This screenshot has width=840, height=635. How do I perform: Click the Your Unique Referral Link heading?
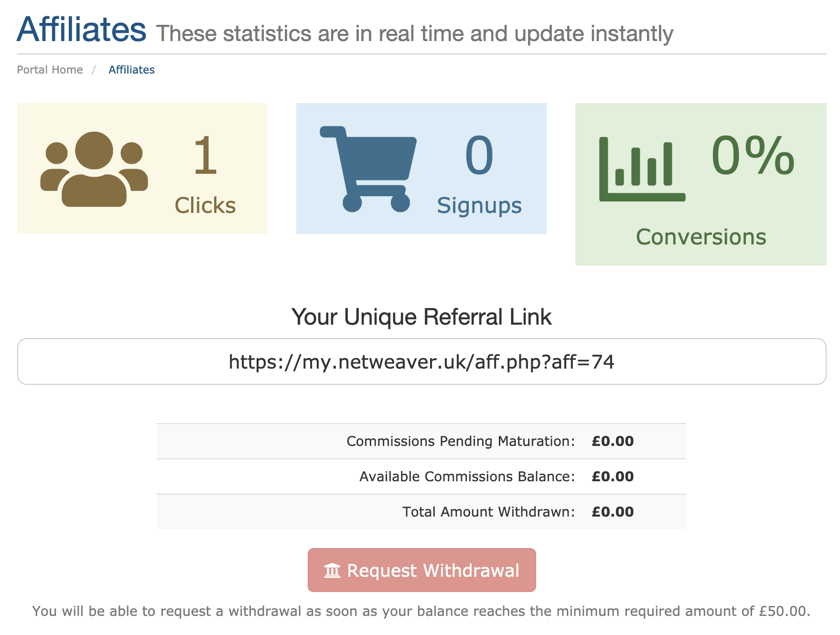421,317
